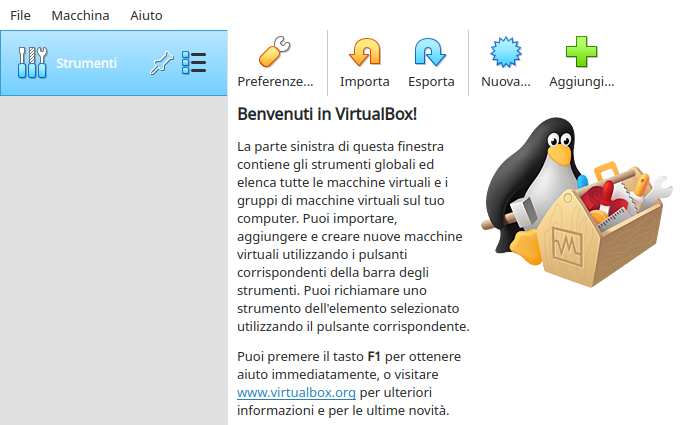The width and height of the screenshot is (683, 425).
Task: Click the Aggiungi green plus icon
Action: point(581,52)
